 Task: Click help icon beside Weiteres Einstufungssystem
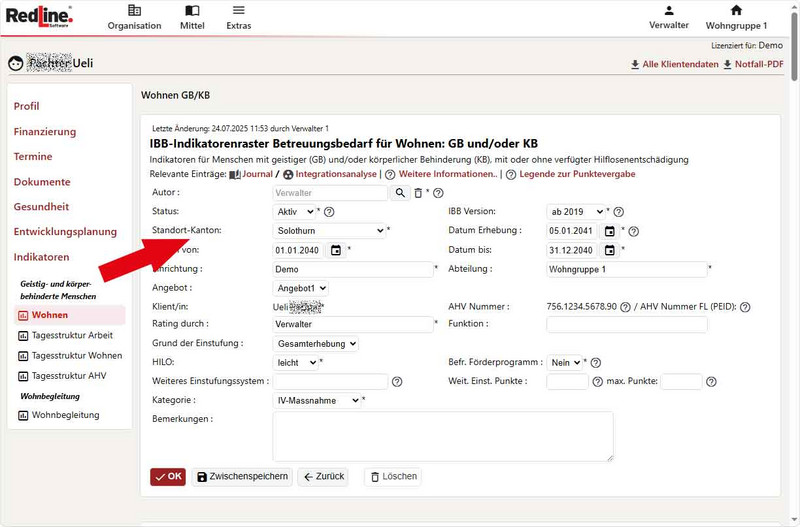[x=397, y=382]
